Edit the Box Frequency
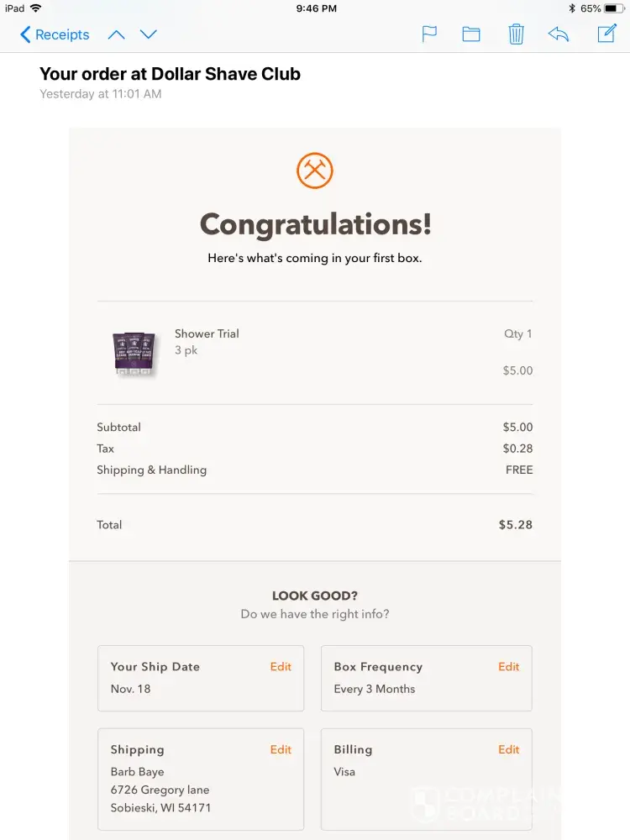This screenshot has height=840, width=630. click(509, 667)
